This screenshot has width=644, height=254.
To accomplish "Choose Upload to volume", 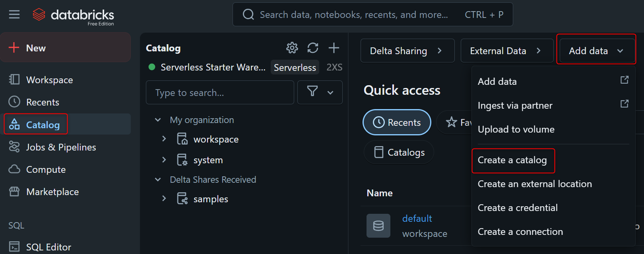I will point(553,129).
